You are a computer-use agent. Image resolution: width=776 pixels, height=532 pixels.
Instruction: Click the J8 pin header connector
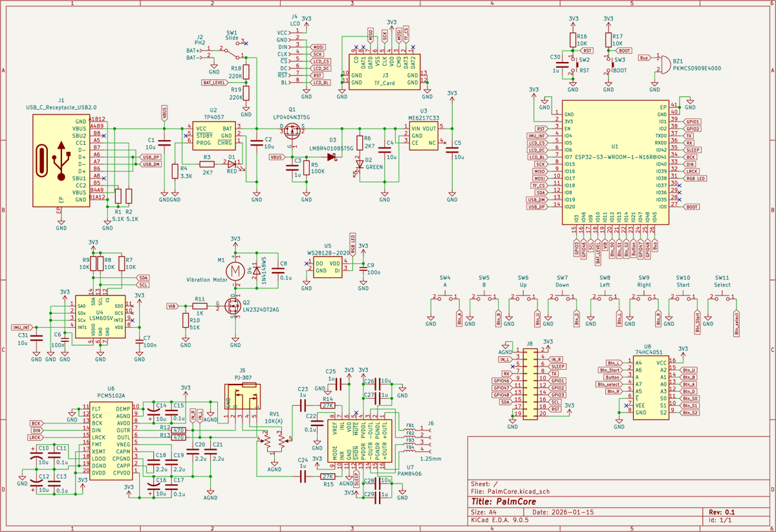coord(530,383)
